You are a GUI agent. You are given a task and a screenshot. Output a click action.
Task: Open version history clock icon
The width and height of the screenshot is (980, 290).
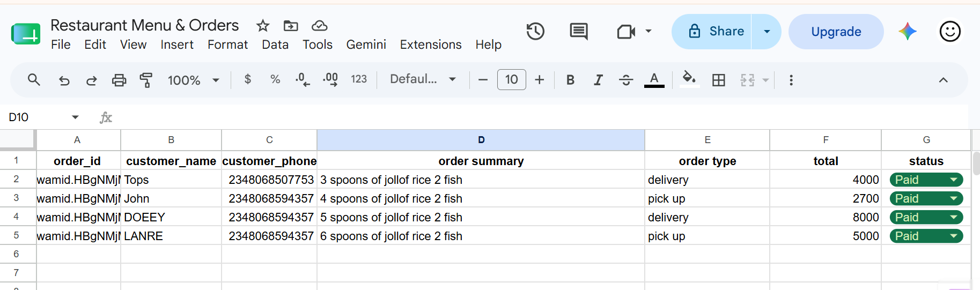(x=535, y=32)
